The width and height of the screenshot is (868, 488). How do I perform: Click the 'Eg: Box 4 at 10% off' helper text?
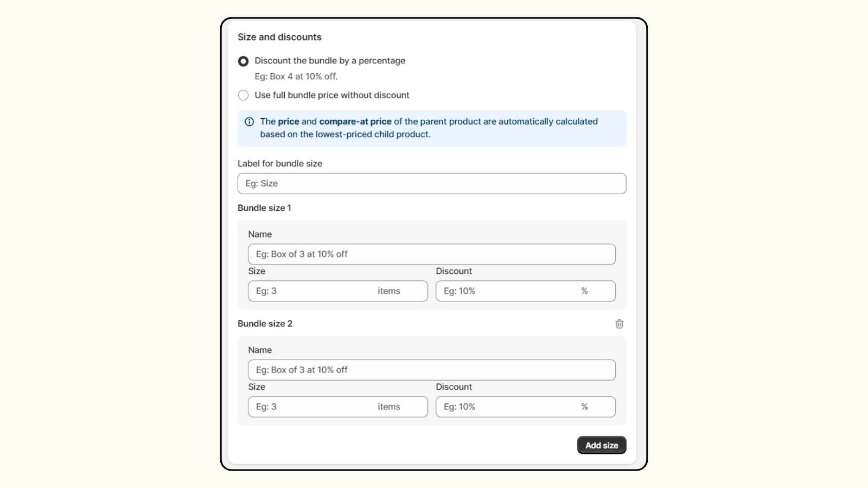295,76
